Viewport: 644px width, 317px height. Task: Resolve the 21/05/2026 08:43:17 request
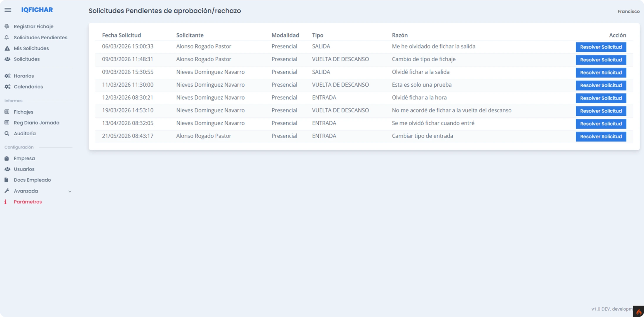point(601,136)
